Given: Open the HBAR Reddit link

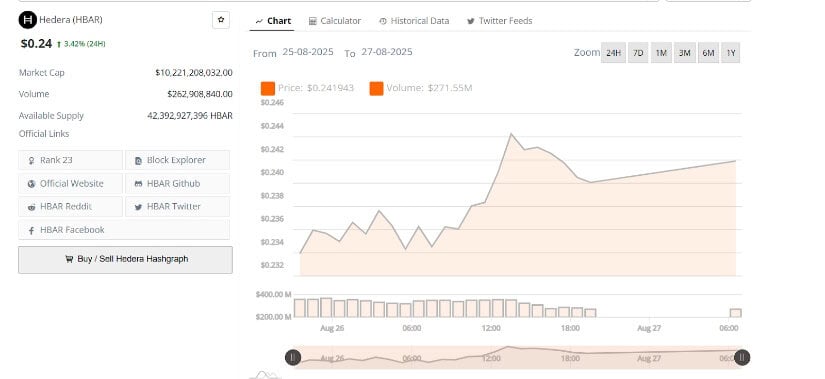Looking at the screenshot, I should coord(71,207).
